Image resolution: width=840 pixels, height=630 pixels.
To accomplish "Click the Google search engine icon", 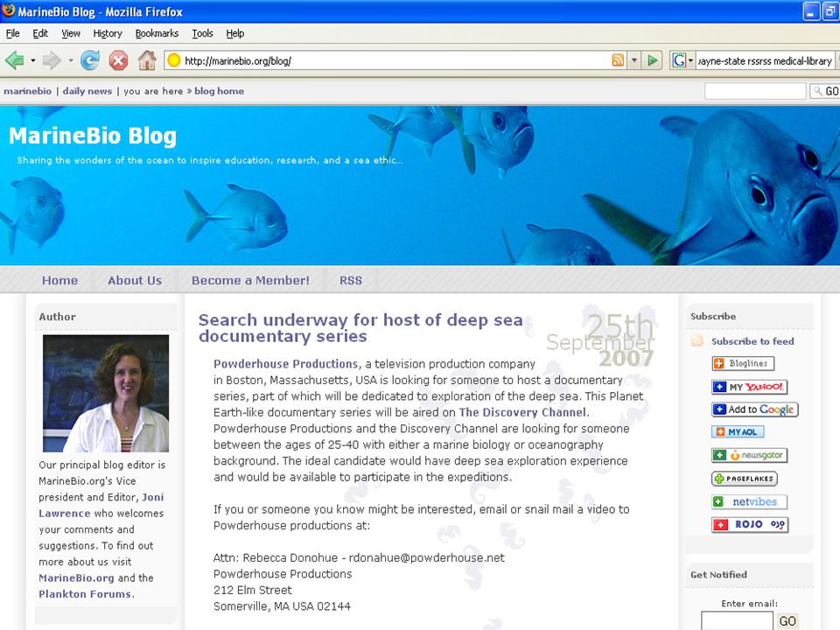I will click(x=679, y=60).
